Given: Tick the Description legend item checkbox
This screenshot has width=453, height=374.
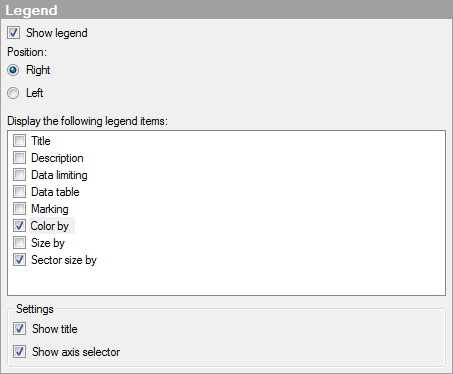Looking at the screenshot, I should pos(19,157).
